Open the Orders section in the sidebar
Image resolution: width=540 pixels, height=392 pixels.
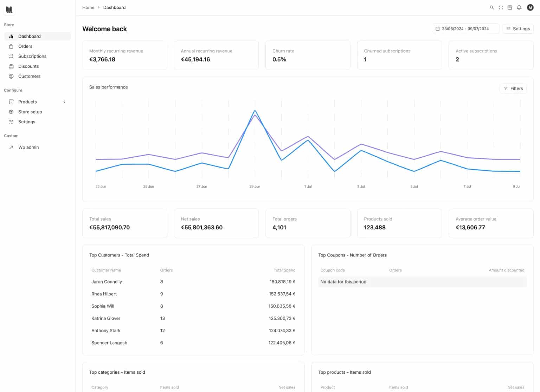click(25, 46)
